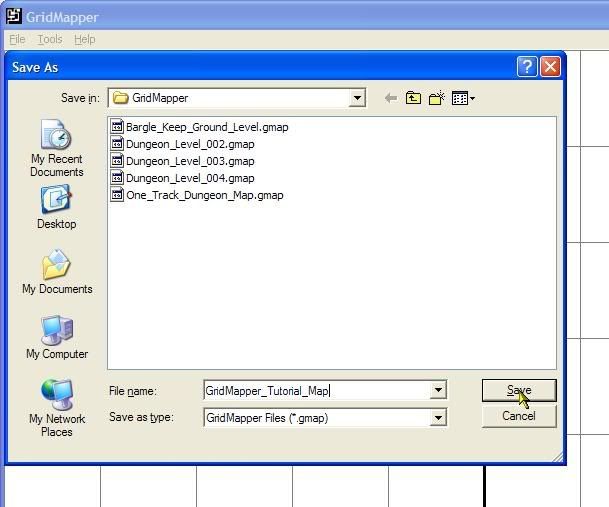609x507 pixels.
Task: Create a new folder
Action: click(x=437, y=98)
